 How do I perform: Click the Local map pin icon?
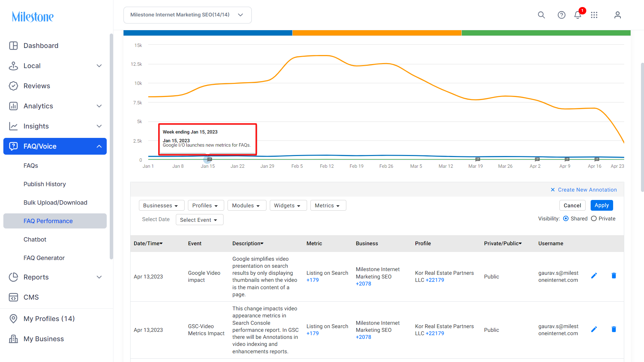point(13,66)
